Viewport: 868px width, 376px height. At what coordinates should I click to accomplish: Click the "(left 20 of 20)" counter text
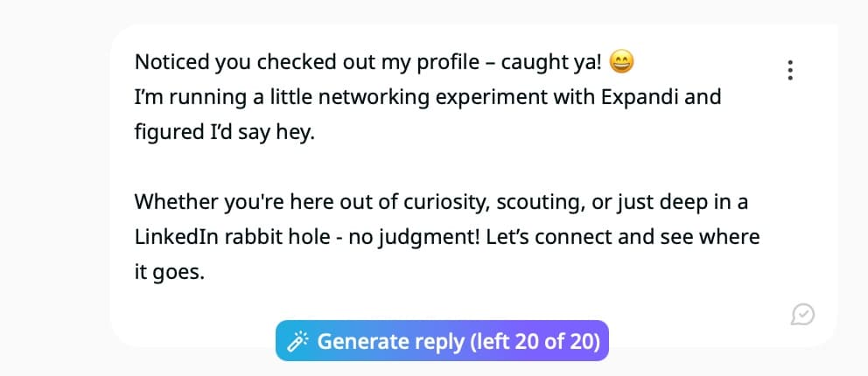535,342
